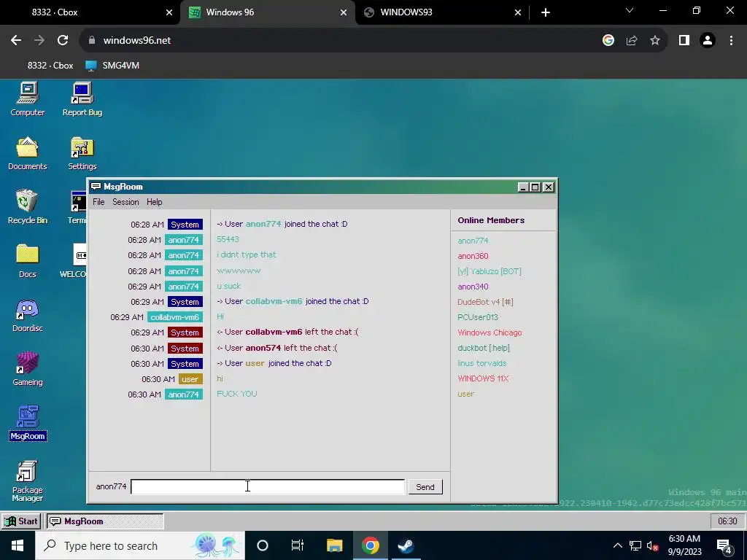Open a new browser tab

[546, 12]
